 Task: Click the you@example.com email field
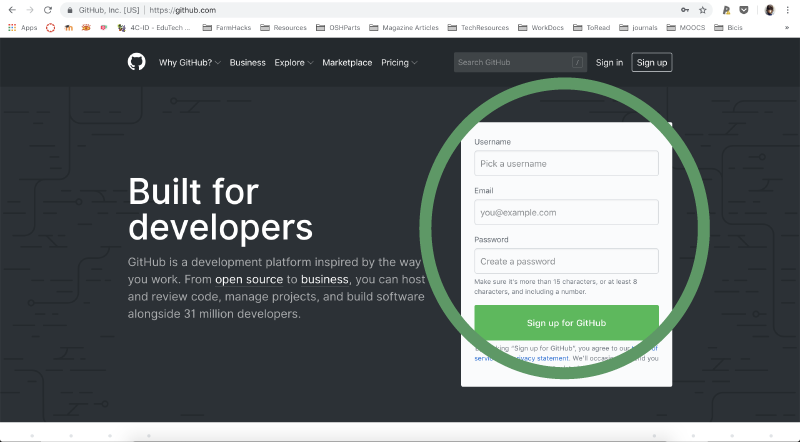tap(566, 212)
